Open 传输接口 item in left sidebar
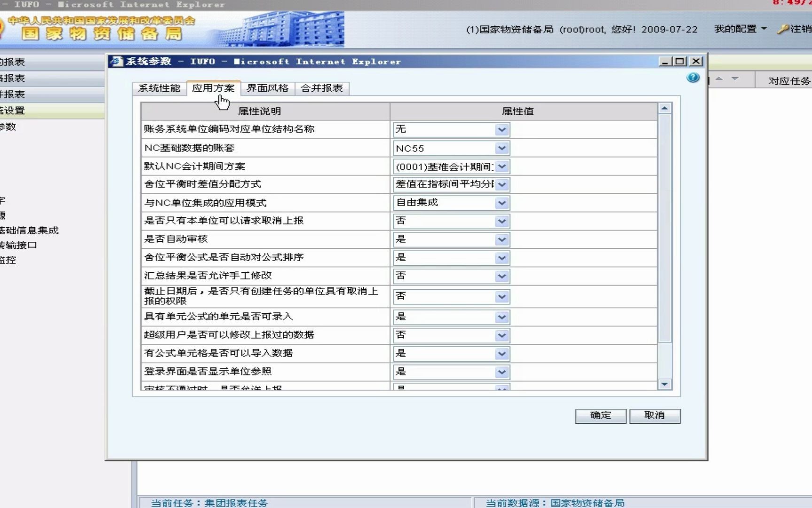This screenshot has width=812, height=508. (x=18, y=245)
